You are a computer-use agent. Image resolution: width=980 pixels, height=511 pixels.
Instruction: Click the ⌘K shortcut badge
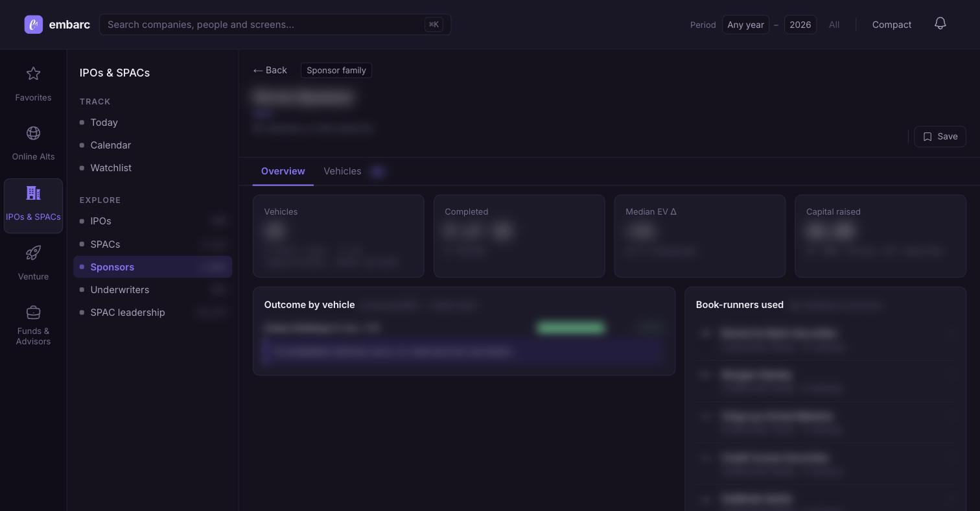point(434,25)
